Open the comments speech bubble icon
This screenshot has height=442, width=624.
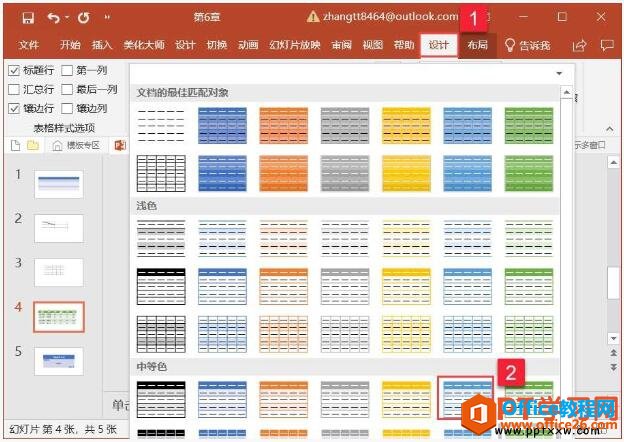pos(607,45)
